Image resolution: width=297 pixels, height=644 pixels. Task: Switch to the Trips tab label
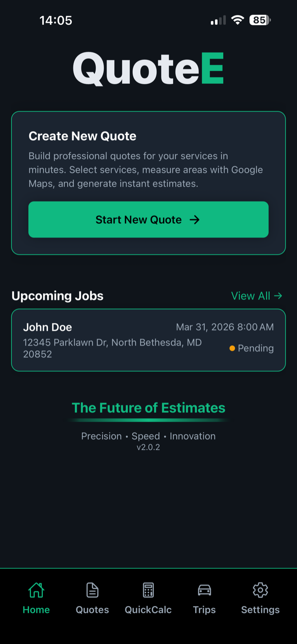pos(204,610)
